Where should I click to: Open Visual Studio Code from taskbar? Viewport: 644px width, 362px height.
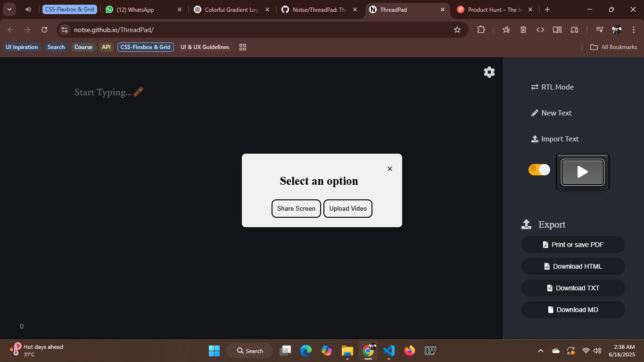point(389,351)
